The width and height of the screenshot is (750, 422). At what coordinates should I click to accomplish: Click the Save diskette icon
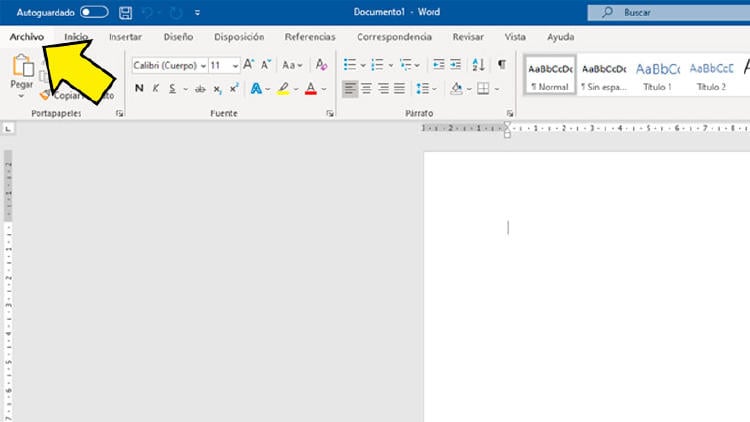point(125,12)
